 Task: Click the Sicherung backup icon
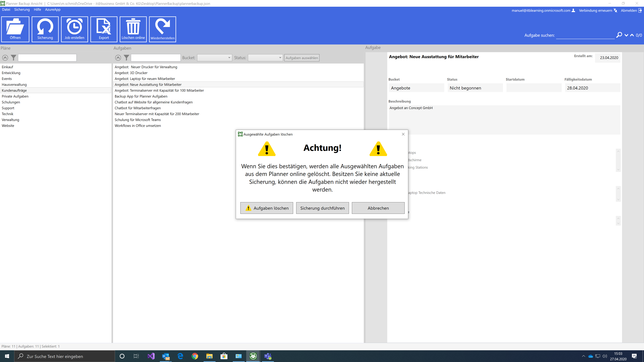coord(45,29)
